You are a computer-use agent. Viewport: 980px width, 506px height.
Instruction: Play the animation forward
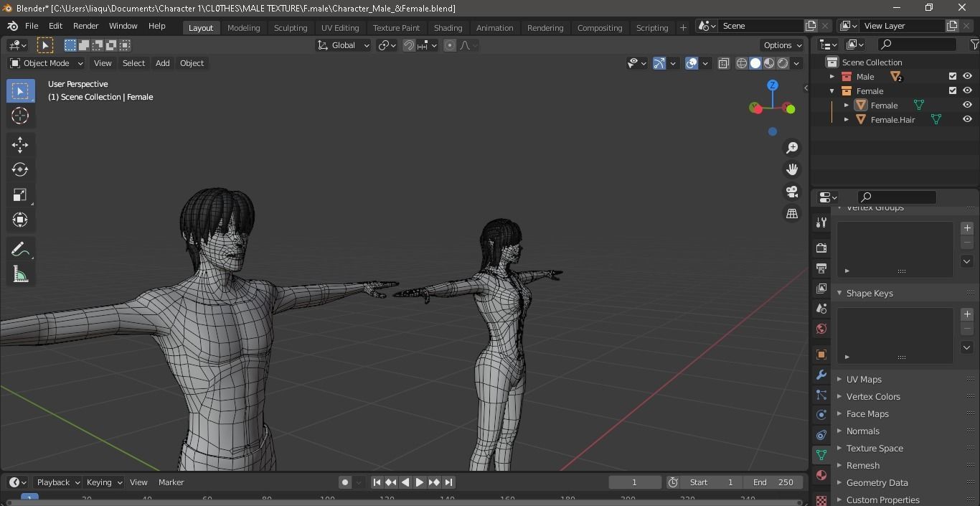click(x=420, y=482)
